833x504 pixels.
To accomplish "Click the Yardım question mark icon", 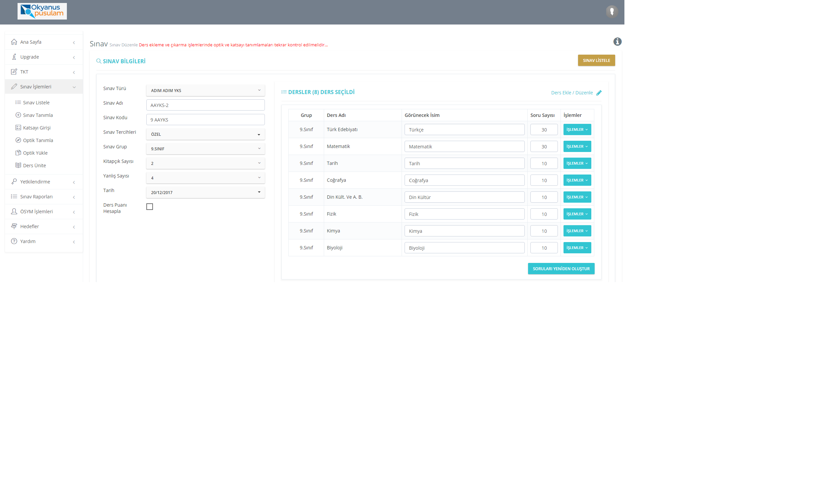I will (14, 241).
